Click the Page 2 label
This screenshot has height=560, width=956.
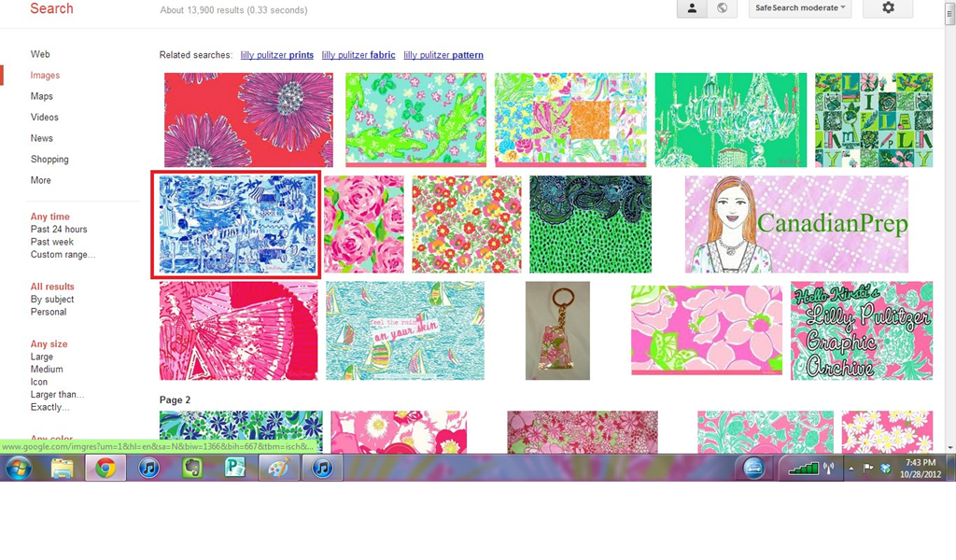pyautogui.click(x=175, y=399)
